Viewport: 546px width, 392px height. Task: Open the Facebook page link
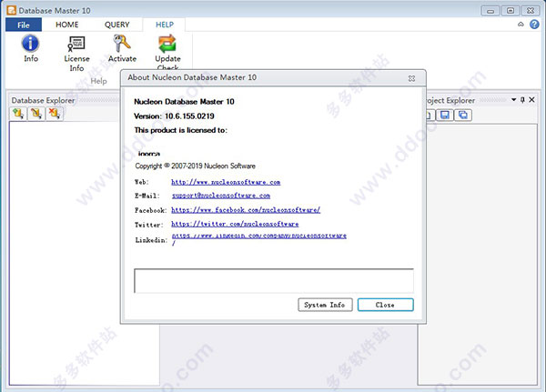tap(246, 210)
